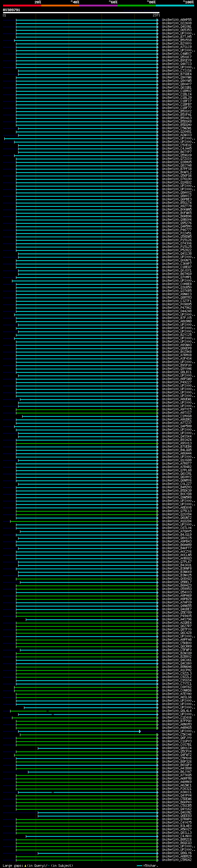Select hit label UniRef100_B5DK39
Image resolution: width=197 pixels, height=868 pixels.
177,491
